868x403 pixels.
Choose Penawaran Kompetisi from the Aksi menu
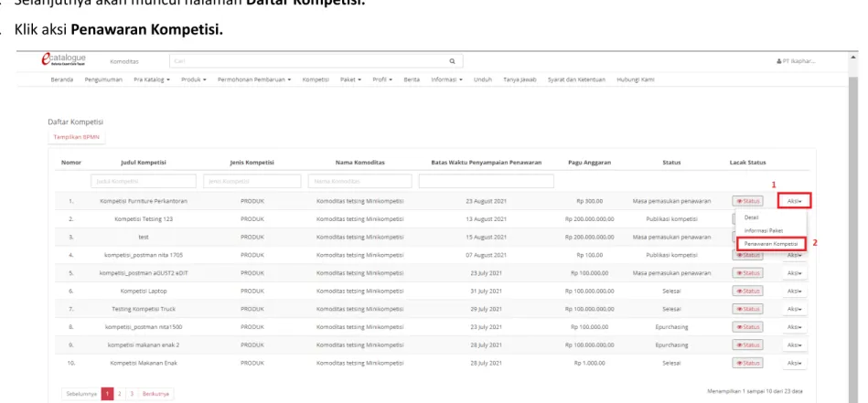tap(770, 243)
